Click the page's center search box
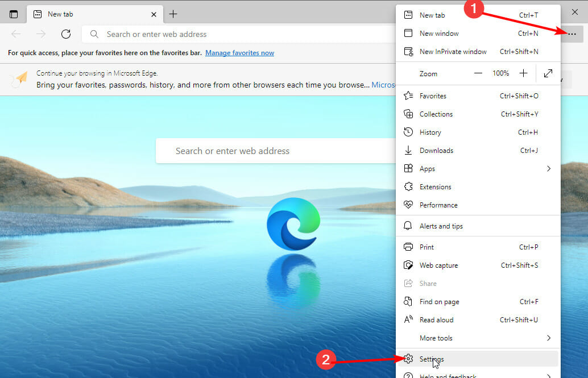This screenshot has width=588, height=378. point(276,151)
